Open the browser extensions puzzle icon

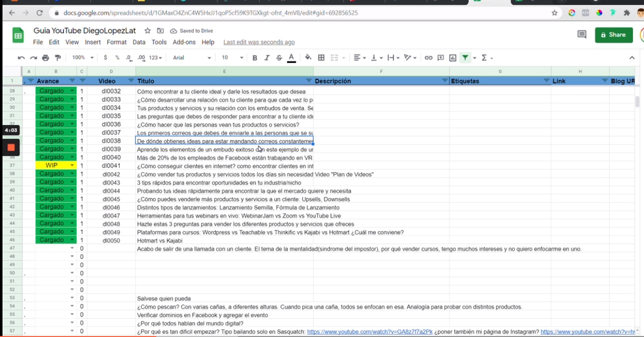[627, 13]
